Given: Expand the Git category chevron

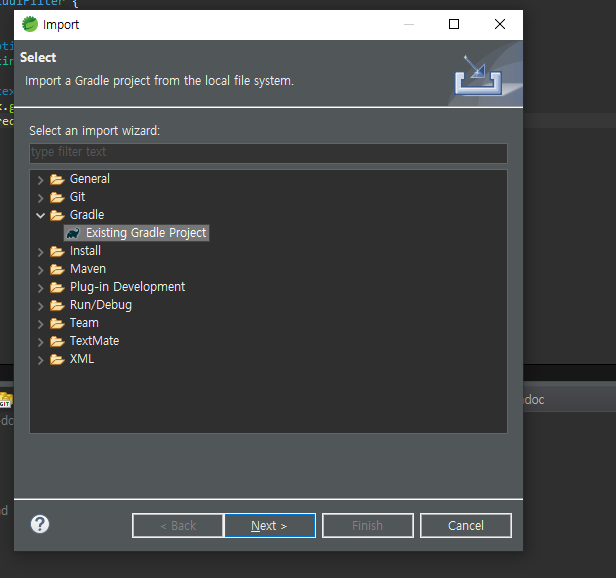Looking at the screenshot, I should pyautogui.click(x=40, y=198).
